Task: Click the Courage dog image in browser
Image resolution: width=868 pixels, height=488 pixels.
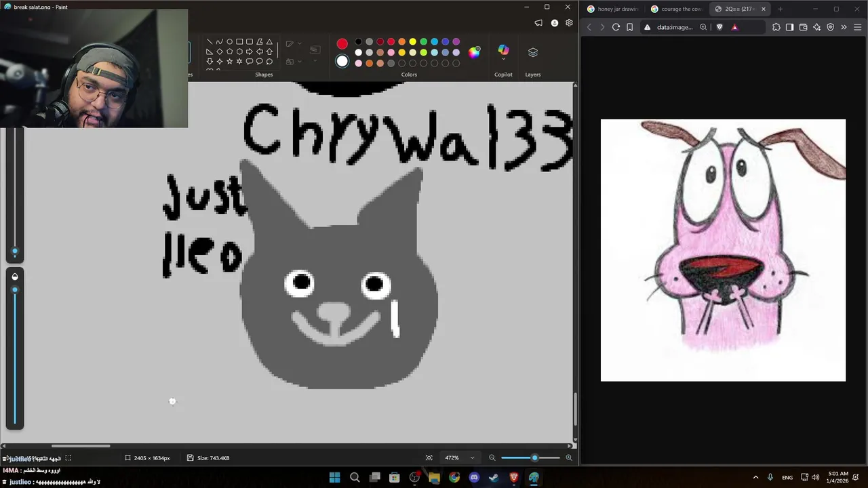Action: click(x=723, y=250)
